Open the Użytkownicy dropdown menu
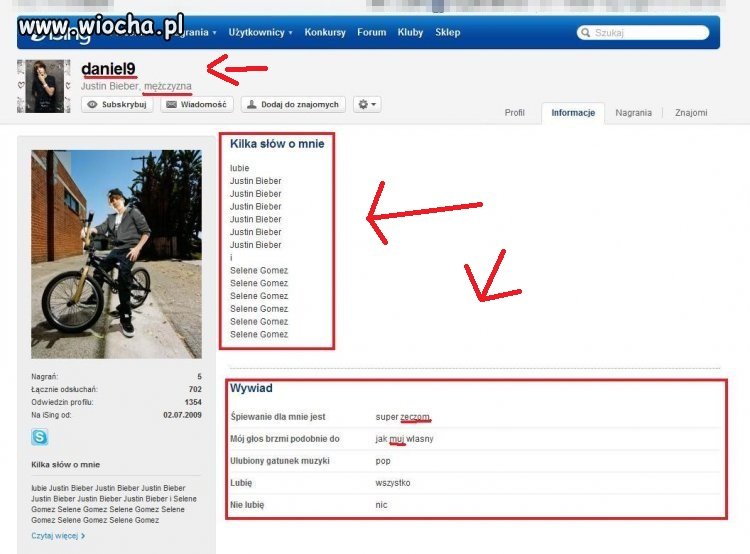750x554 pixels. click(260, 33)
